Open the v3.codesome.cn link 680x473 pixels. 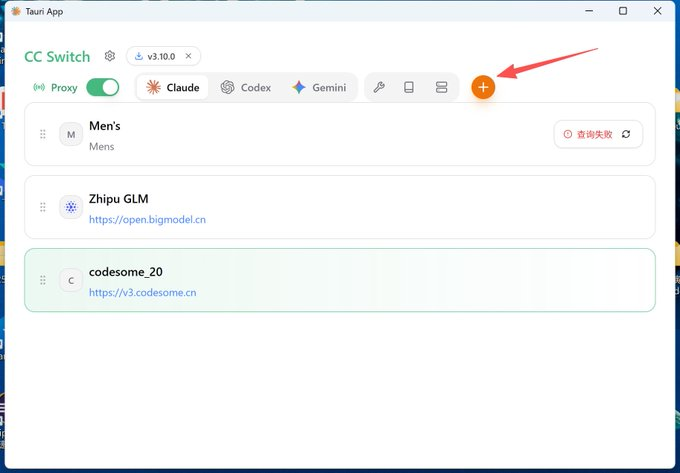click(x=142, y=293)
